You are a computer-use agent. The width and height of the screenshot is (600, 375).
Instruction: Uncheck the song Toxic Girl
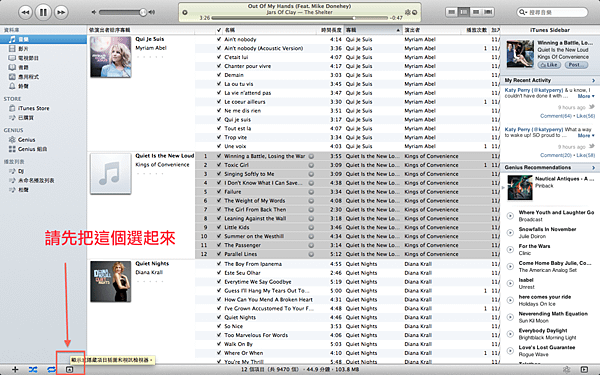tap(219, 165)
